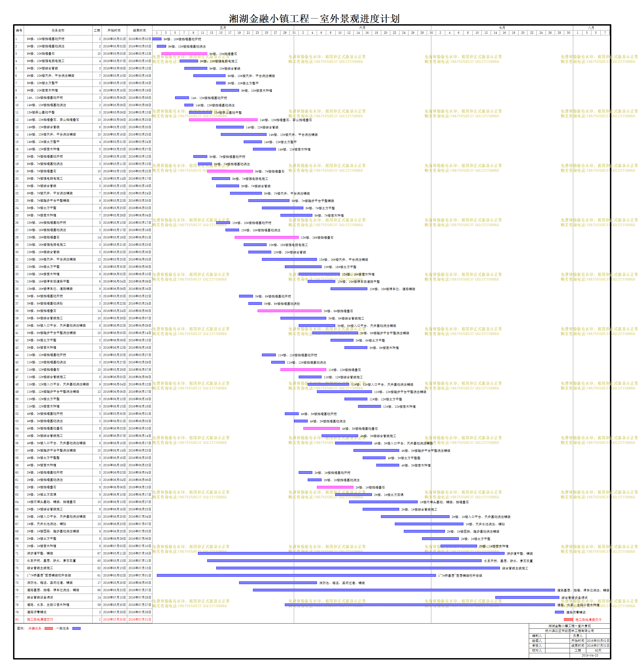
Task: Click the Gantt bar for 综合管线设备调试
Action: (x=527, y=597)
